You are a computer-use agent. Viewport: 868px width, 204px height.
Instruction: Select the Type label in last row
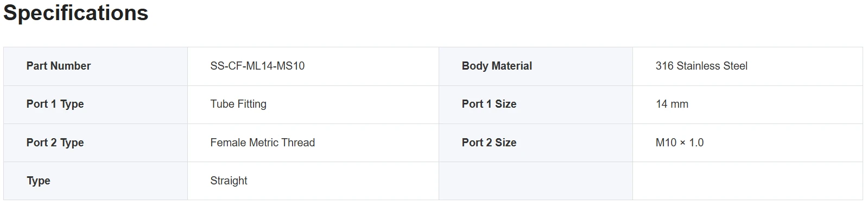pyautogui.click(x=39, y=181)
